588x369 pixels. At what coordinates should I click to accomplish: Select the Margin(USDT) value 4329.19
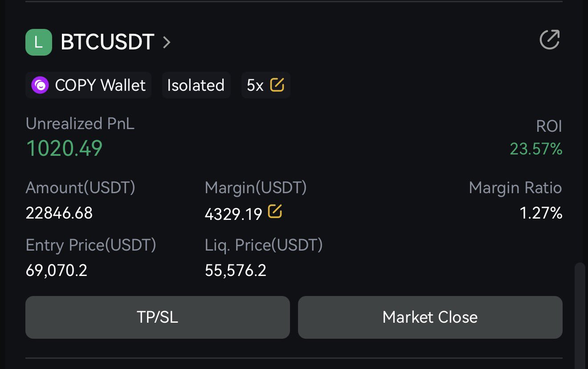coord(233,214)
